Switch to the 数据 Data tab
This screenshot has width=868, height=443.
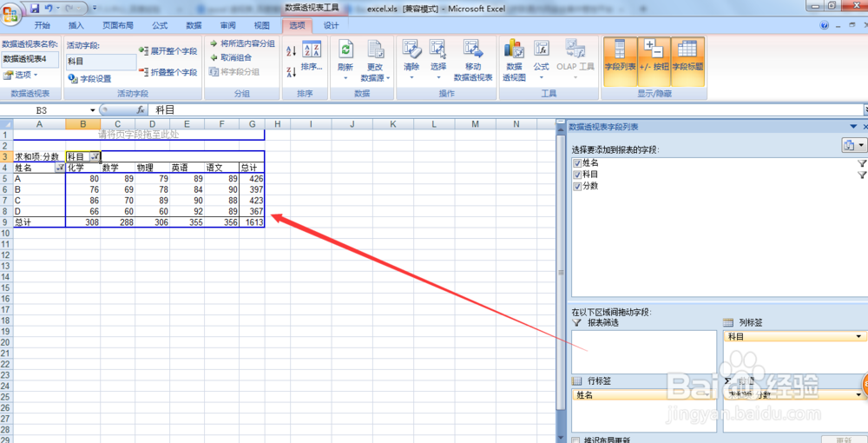[x=194, y=25]
